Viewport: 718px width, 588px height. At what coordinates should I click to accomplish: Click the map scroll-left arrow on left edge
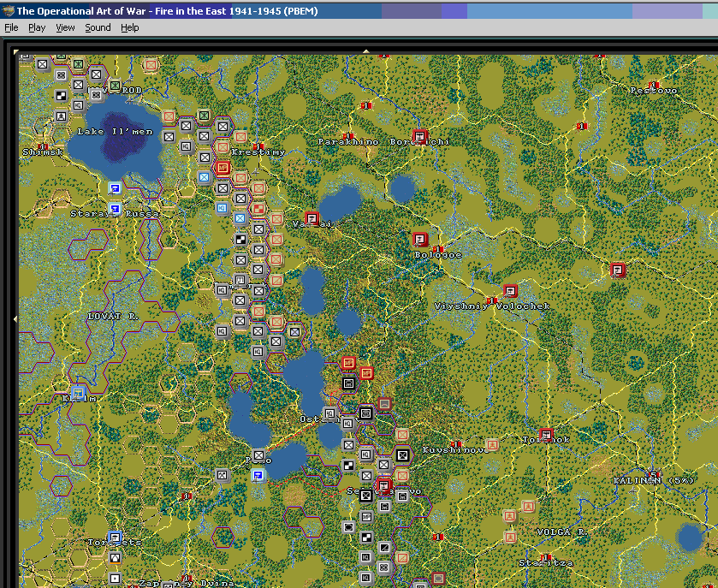point(15,318)
